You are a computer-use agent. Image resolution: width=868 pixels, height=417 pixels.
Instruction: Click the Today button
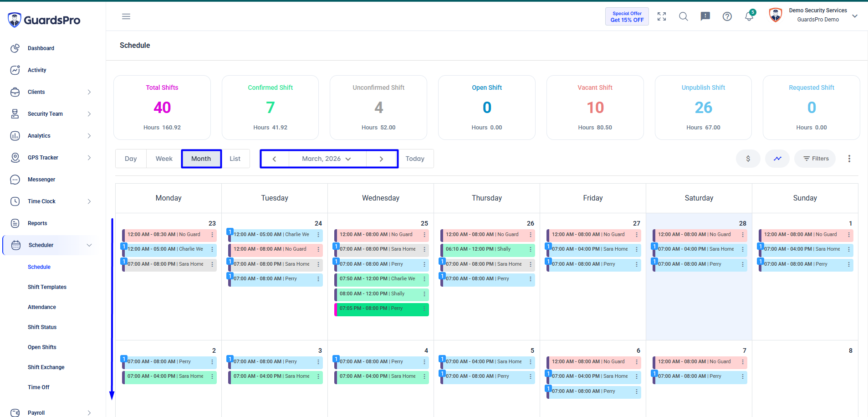tap(415, 159)
